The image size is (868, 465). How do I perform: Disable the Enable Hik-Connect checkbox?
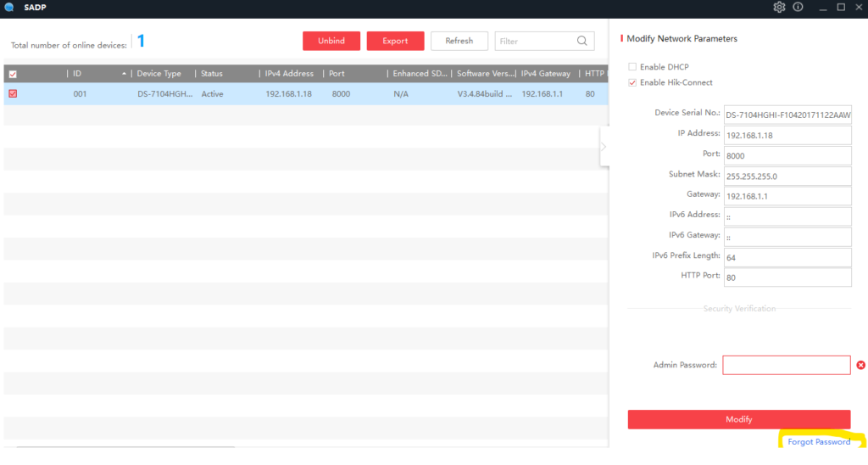point(632,82)
